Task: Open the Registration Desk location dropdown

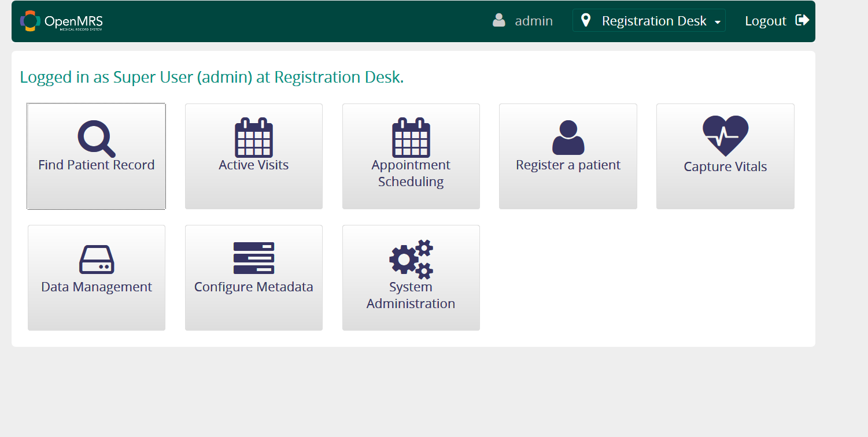Action: tap(649, 20)
